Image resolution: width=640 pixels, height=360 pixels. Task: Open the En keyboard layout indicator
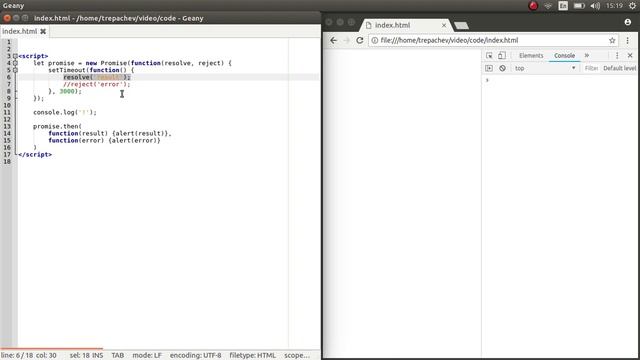[563, 6]
